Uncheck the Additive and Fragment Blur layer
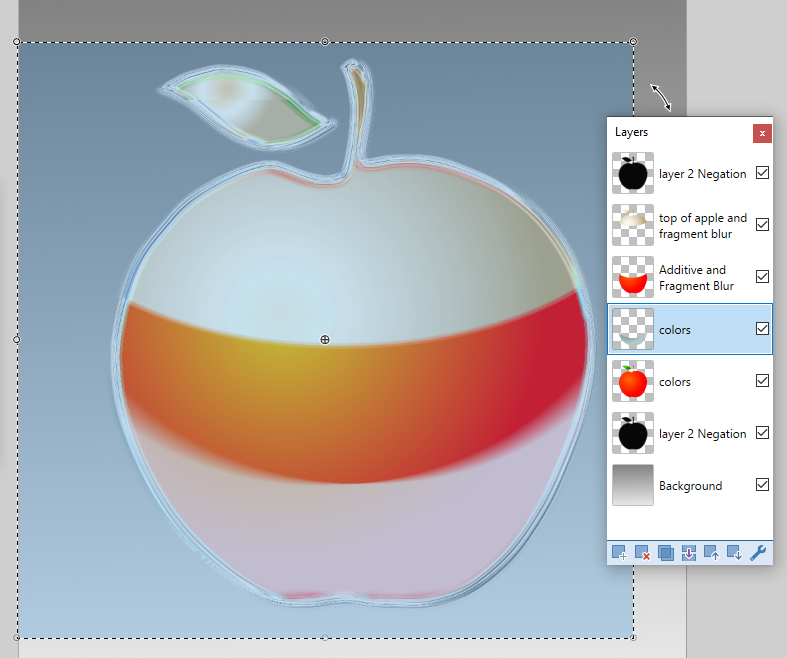Screen dimensions: 787x658 pyautogui.click(x=762, y=277)
